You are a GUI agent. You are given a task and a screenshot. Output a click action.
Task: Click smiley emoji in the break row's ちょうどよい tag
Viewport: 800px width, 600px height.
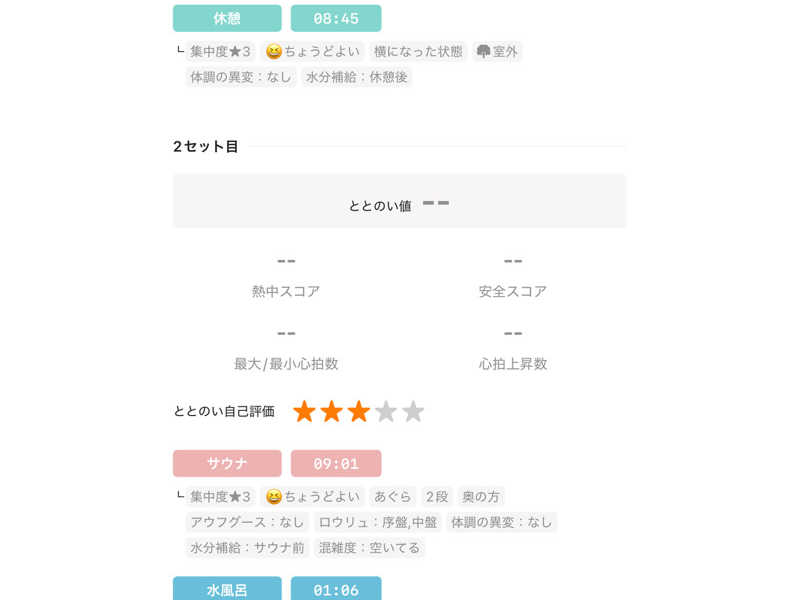pyautogui.click(x=273, y=51)
